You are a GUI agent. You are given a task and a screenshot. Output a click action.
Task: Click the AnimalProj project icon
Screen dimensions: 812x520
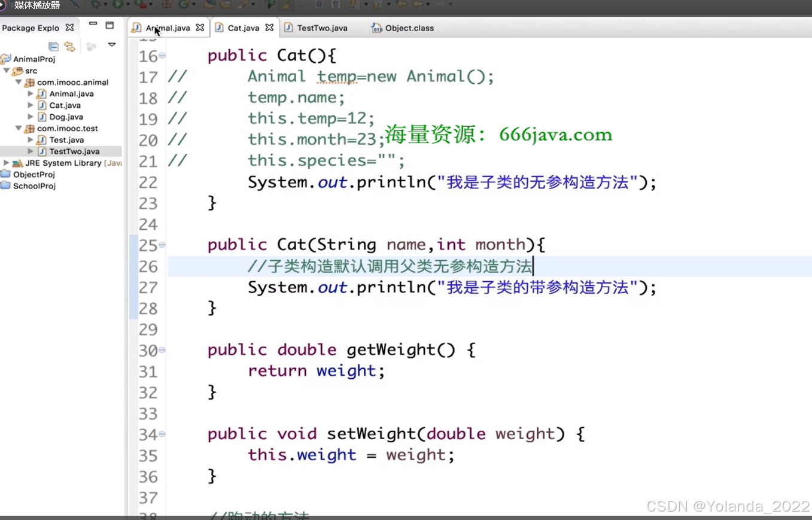click(x=6, y=59)
